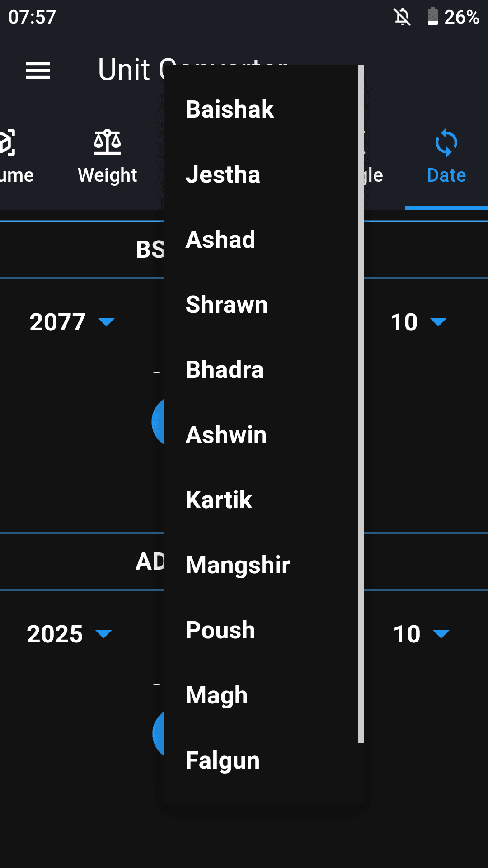
Task: Open the AD day 10 dropdown
Action: [422, 634]
